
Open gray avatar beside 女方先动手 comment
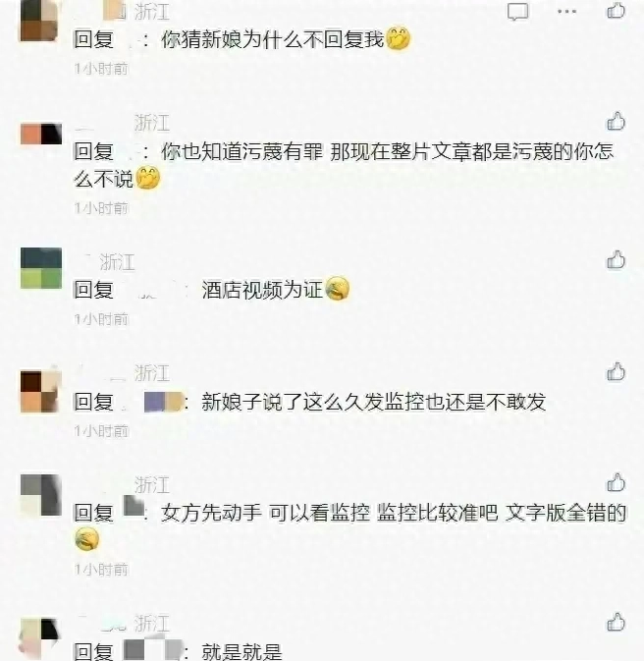pos(41,495)
